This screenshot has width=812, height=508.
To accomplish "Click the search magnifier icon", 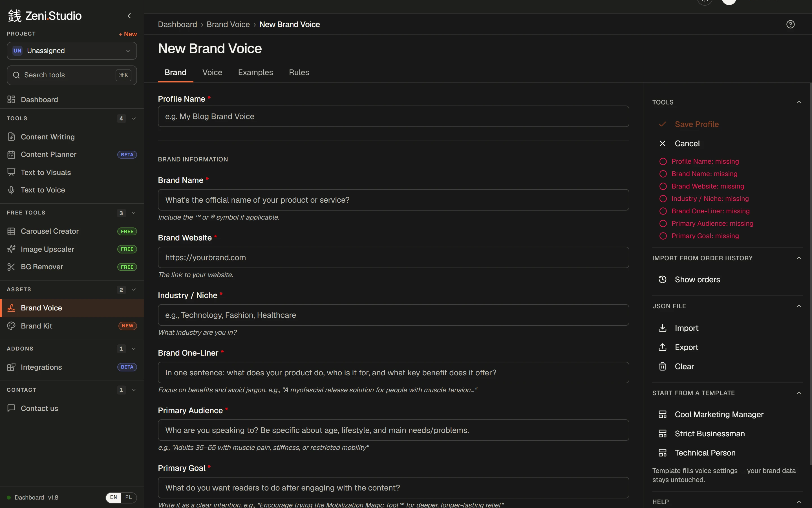I will coord(16,75).
